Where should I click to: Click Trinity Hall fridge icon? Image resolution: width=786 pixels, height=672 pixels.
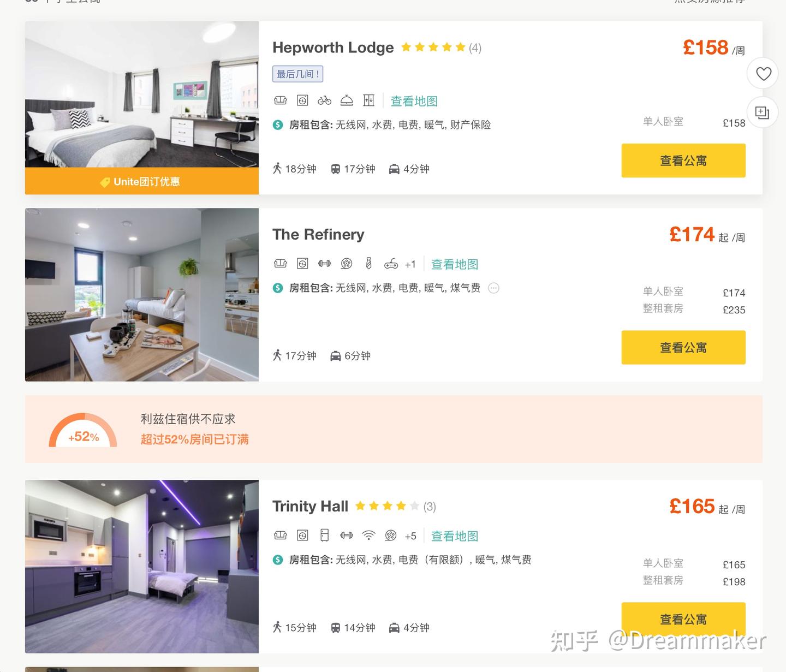tap(325, 536)
